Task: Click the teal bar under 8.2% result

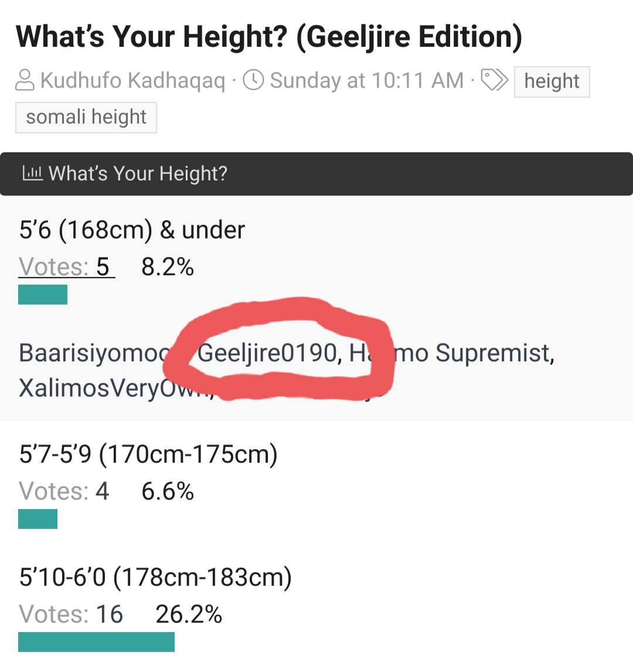Action: click(42, 295)
